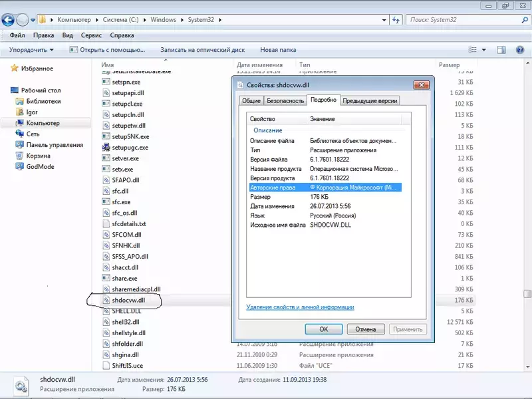The width and height of the screenshot is (532, 399).
Task: Sort by Имя column header
Action: [108, 65]
